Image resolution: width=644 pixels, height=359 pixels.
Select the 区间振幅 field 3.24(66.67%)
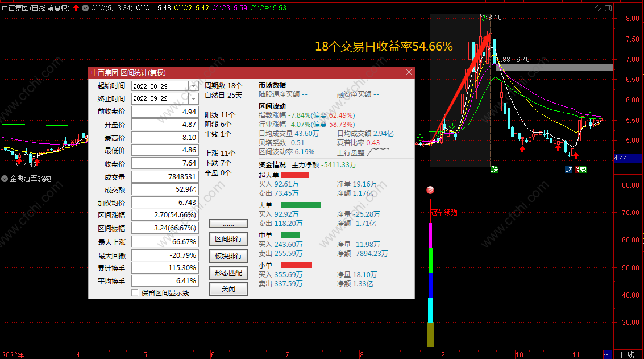pyautogui.click(x=165, y=228)
